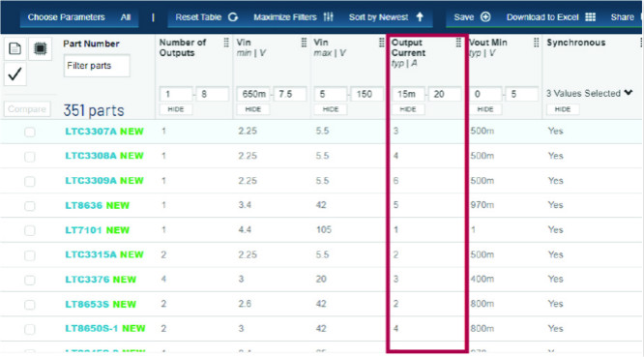The height and width of the screenshot is (357, 644).
Task: Hide the Output Current column
Action: [x=408, y=109]
